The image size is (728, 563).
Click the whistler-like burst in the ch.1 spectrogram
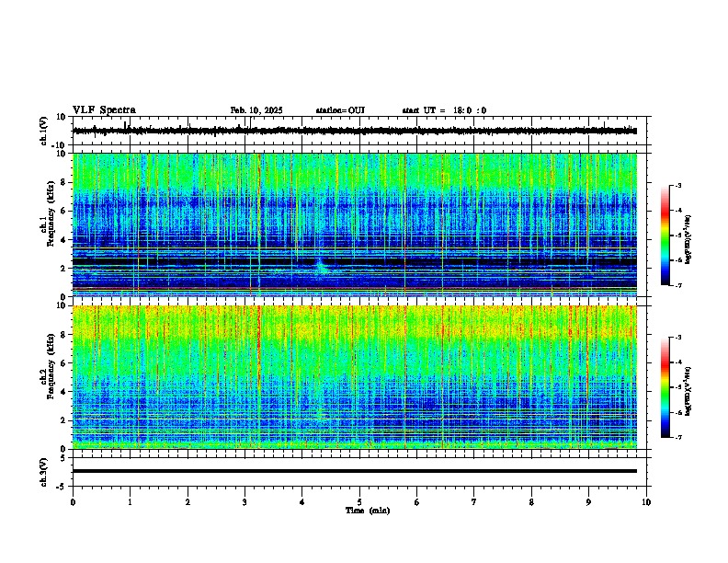click(x=321, y=267)
